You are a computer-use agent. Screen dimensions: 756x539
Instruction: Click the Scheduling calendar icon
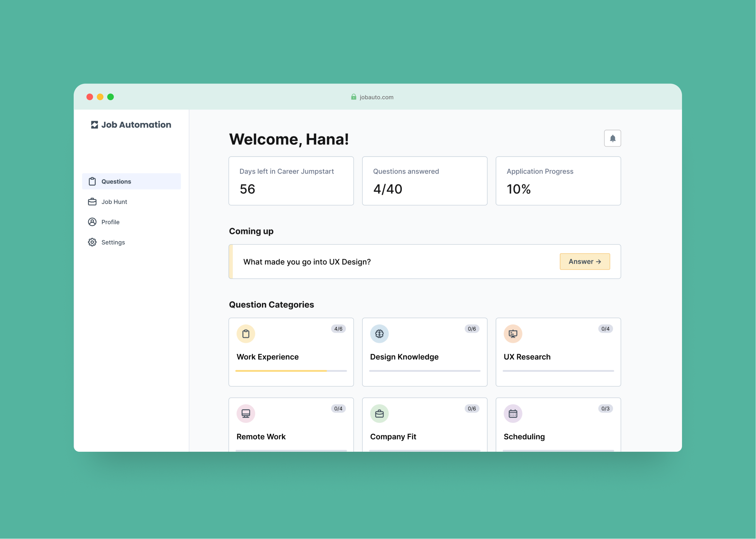click(x=513, y=413)
